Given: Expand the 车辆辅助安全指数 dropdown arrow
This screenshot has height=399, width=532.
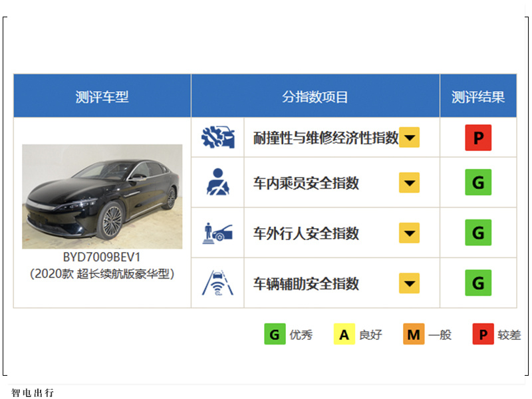Looking at the screenshot, I should click(409, 283).
